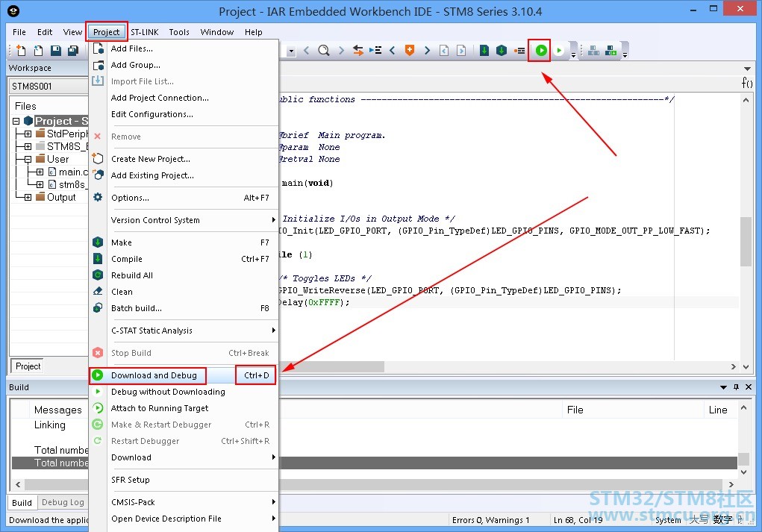Expand the STM8S_ folder node
The width and height of the screenshot is (762, 532).
[28, 146]
